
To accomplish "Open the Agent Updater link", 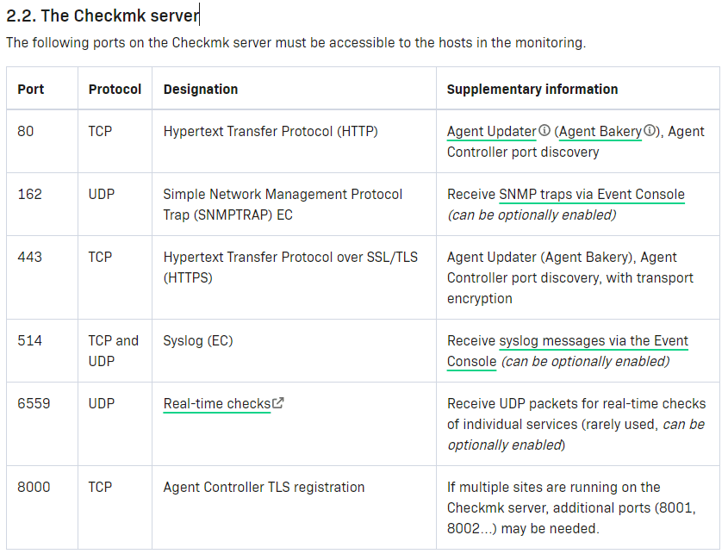I will click(491, 132).
